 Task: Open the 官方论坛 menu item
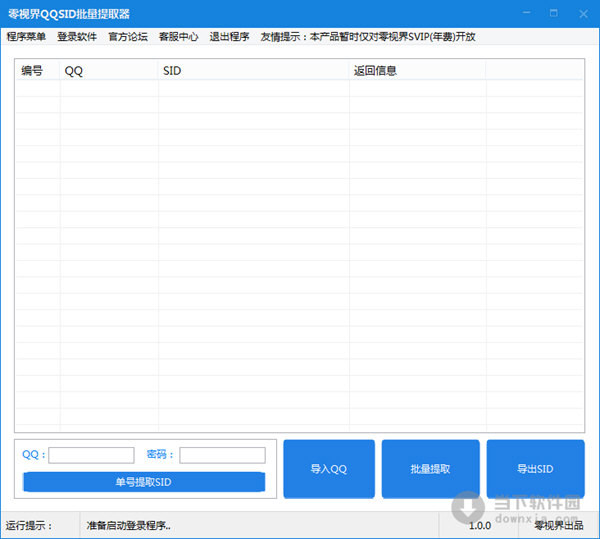point(128,37)
